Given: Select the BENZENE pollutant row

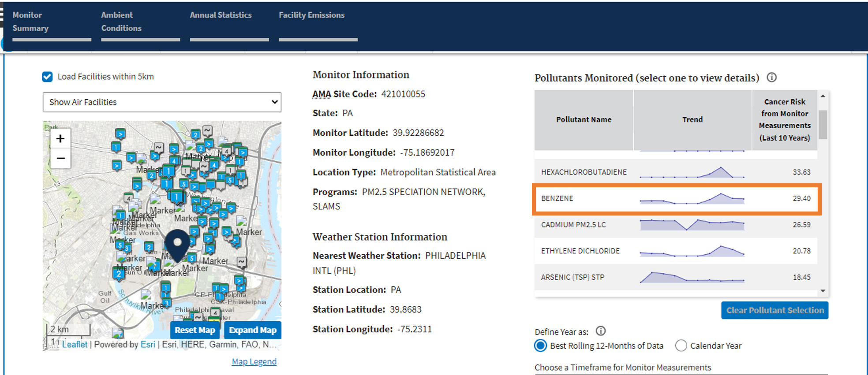Looking at the screenshot, I should coord(676,198).
